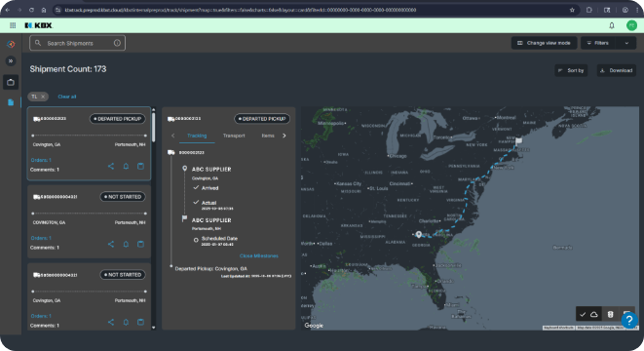Click the KBX logo in header

[39, 25]
